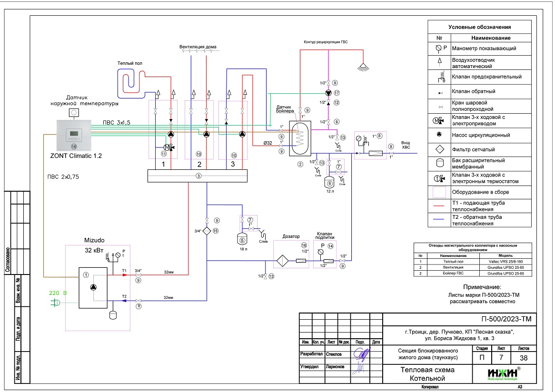Screen dimensions: 555x392
Task: Click the 12 л expansion tank symbol
Action: click(x=328, y=183)
